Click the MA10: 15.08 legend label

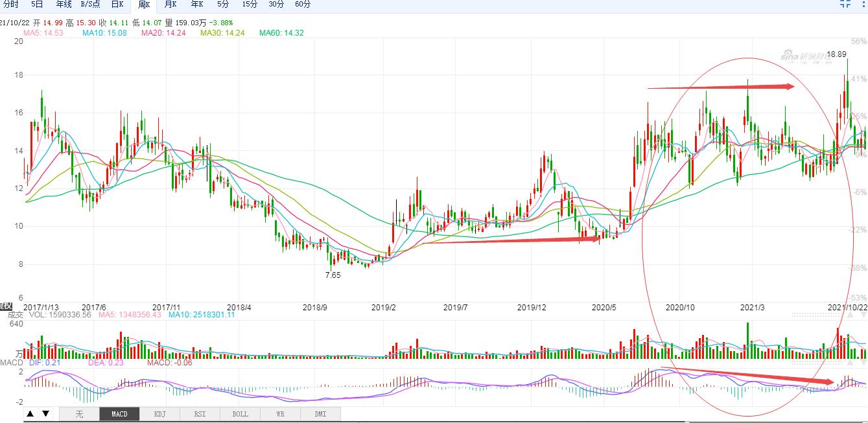point(104,32)
